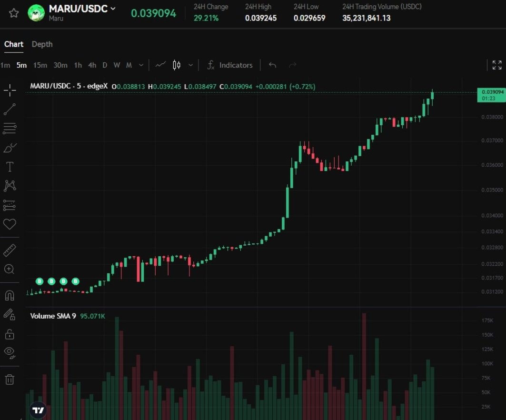The image size is (506, 420).
Task: Select the brush drawing tool
Action: [10, 148]
